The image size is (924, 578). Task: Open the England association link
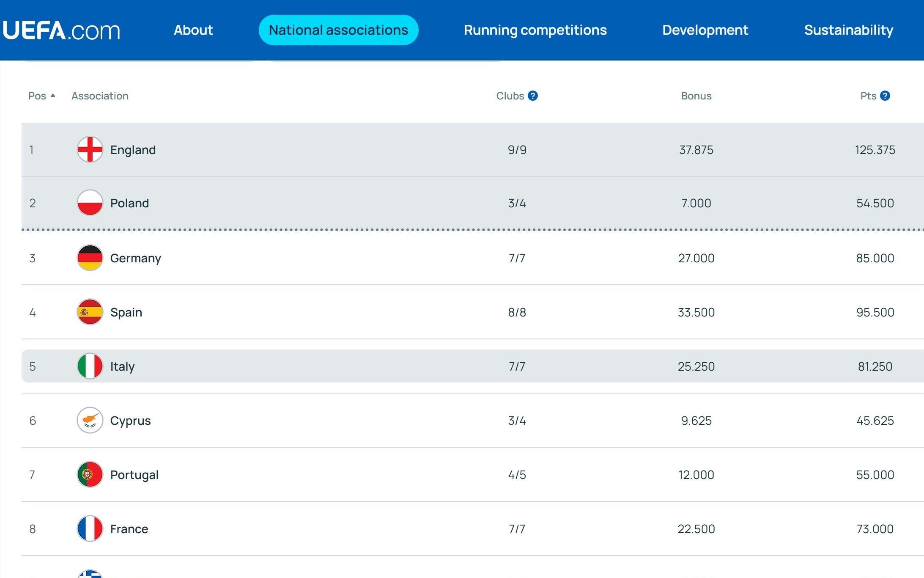(133, 150)
